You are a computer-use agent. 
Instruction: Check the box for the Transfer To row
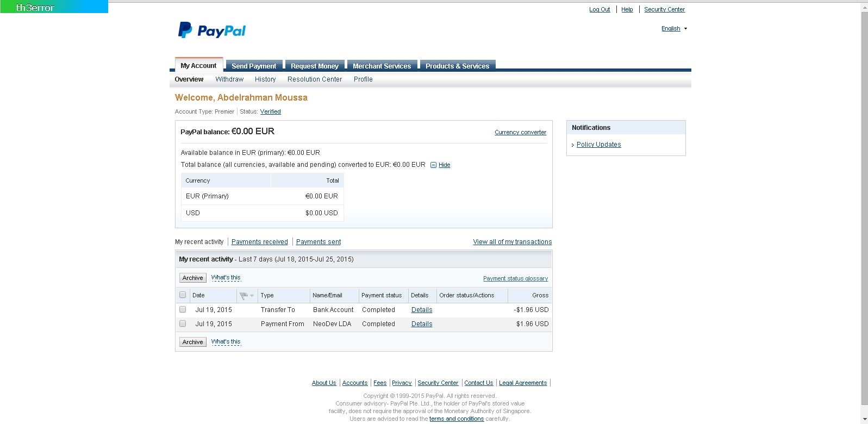pyautogui.click(x=183, y=309)
